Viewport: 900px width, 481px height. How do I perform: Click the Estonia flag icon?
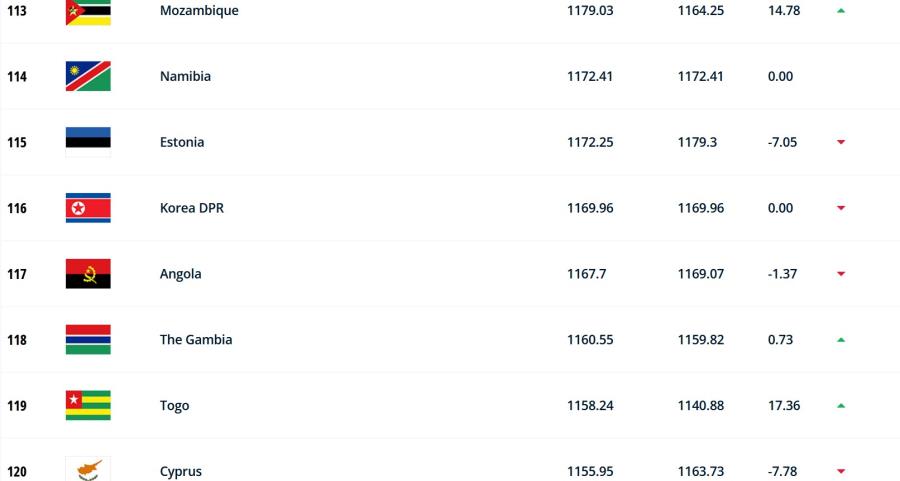[88, 142]
